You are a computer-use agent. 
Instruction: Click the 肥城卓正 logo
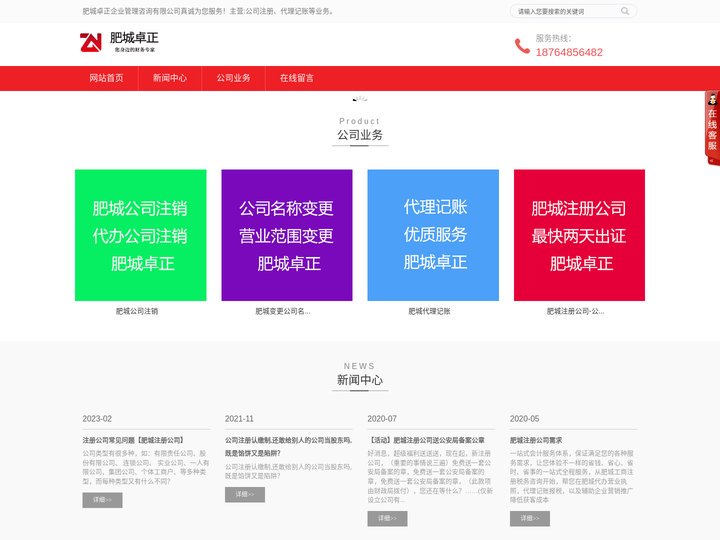(119, 42)
